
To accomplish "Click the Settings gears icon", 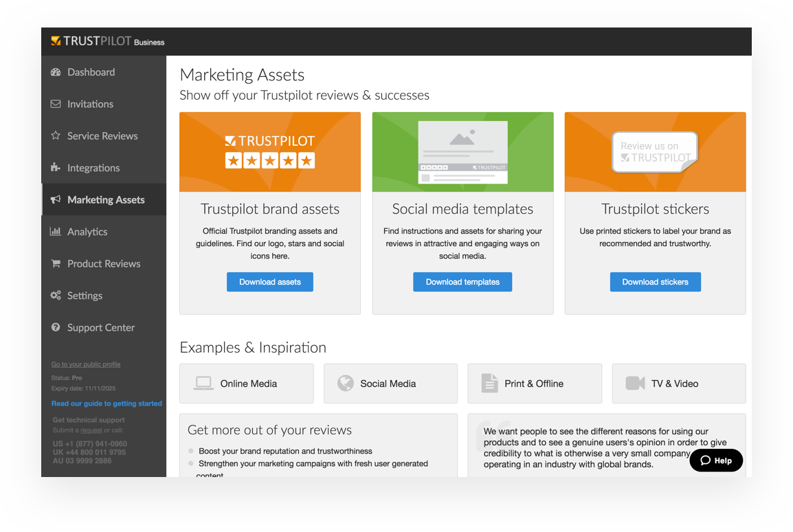I will pyautogui.click(x=56, y=296).
